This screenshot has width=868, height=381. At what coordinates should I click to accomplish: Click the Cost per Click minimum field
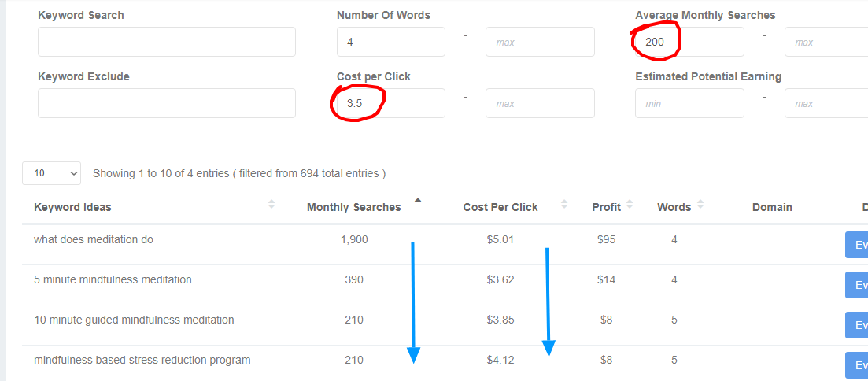(x=391, y=103)
